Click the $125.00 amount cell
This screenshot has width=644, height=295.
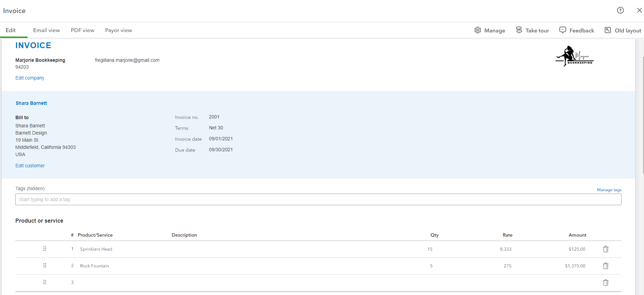point(577,249)
